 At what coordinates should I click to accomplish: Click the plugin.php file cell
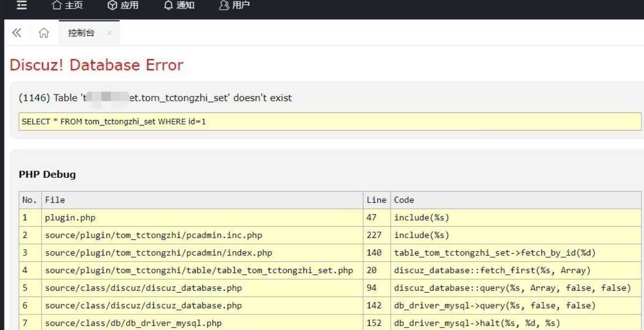202,217
